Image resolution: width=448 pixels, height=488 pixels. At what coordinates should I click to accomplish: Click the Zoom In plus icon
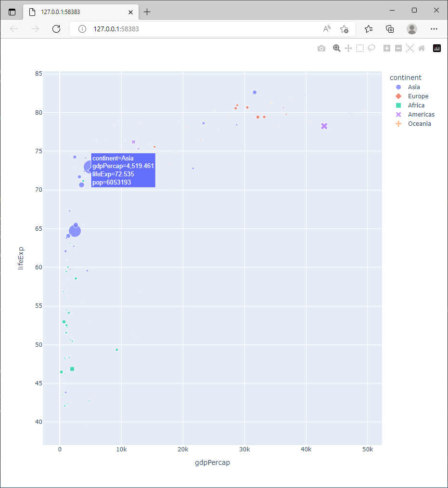(x=387, y=48)
